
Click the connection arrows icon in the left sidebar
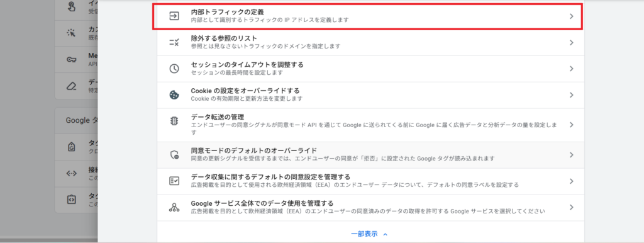[71, 174]
